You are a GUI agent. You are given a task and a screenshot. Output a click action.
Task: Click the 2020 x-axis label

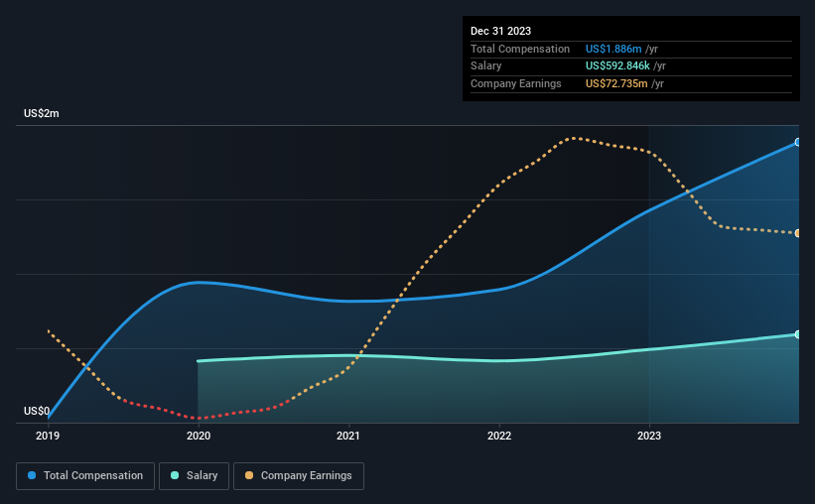pyautogui.click(x=199, y=436)
